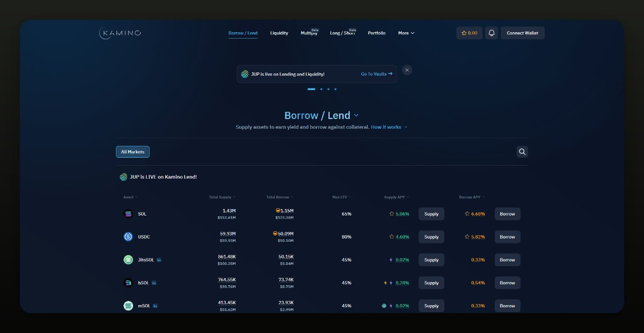The image size is (644, 333).
Task: Click Supply button for USDC
Action: [x=431, y=237]
